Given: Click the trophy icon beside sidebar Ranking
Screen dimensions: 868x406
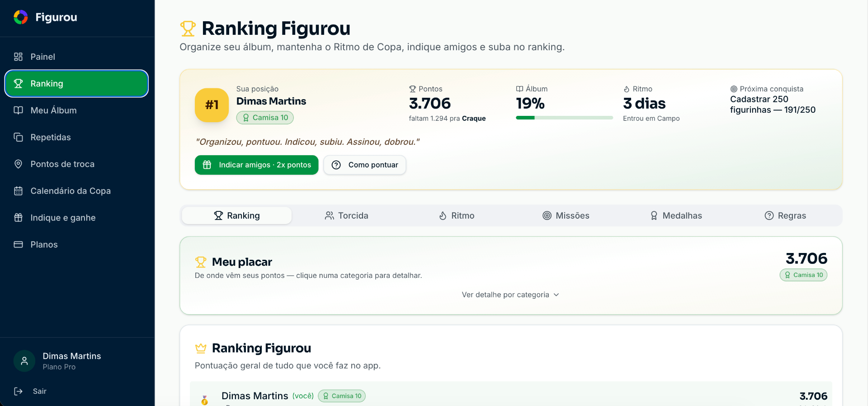Looking at the screenshot, I should coord(18,83).
